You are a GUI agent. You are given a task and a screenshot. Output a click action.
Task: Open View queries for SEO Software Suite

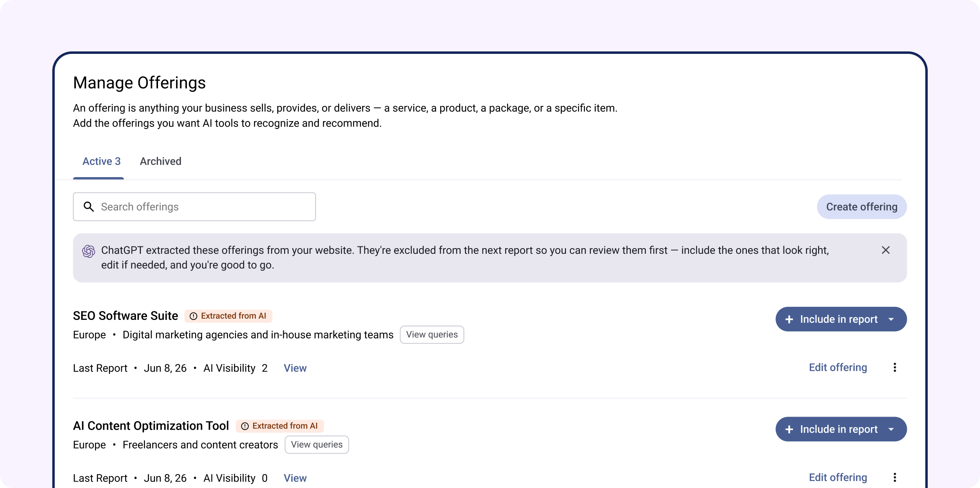(x=432, y=335)
